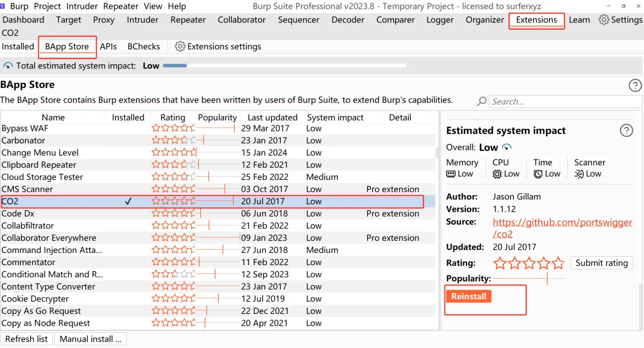Open the Extensions tab
The image size is (644, 348).
(x=536, y=20)
